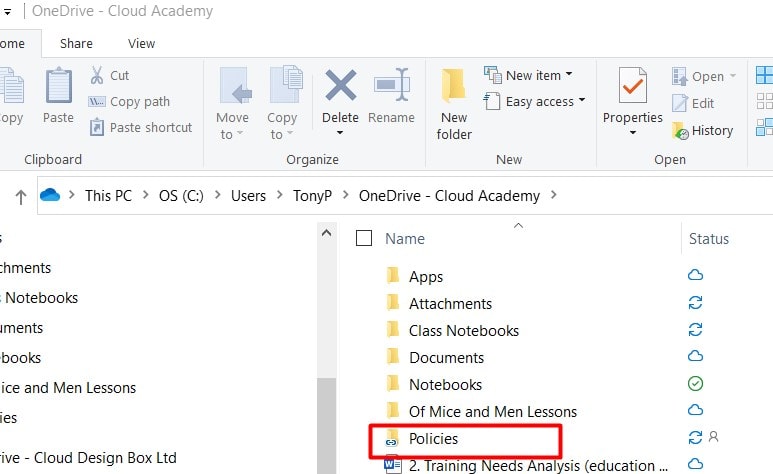Switch to the View ribbon tab

tap(141, 43)
